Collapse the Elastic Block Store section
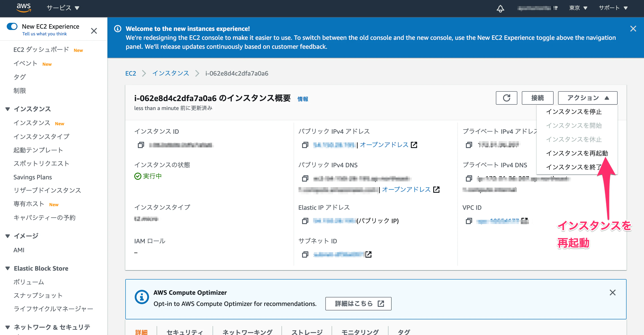Viewport: 644px width, 335px height. [x=8, y=268]
